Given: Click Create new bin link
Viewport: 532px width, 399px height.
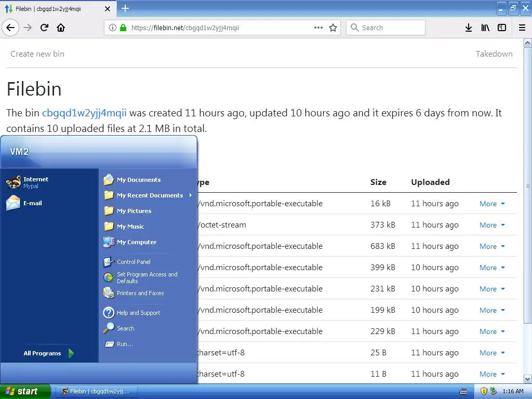Looking at the screenshot, I should tap(37, 54).
